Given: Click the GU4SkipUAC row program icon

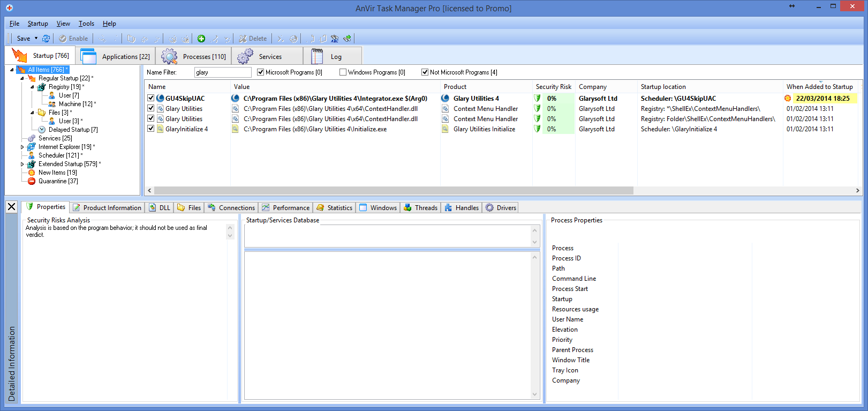Looking at the screenshot, I should click(x=160, y=98).
